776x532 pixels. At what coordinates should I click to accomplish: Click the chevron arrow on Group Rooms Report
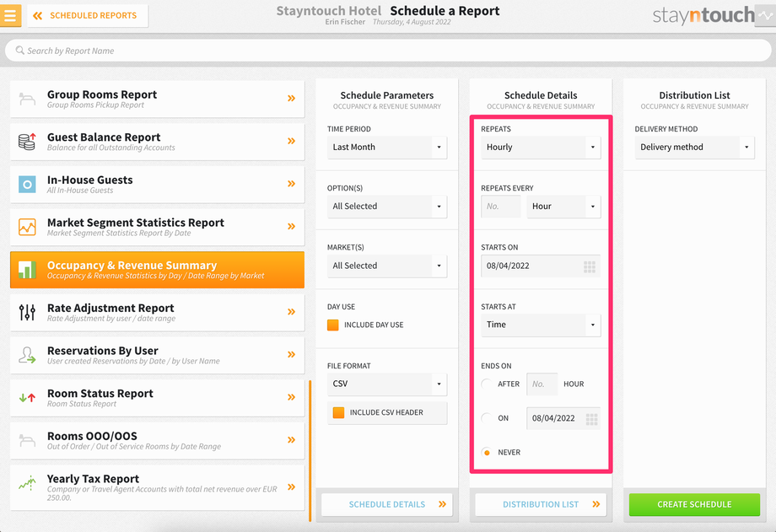click(x=292, y=99)
